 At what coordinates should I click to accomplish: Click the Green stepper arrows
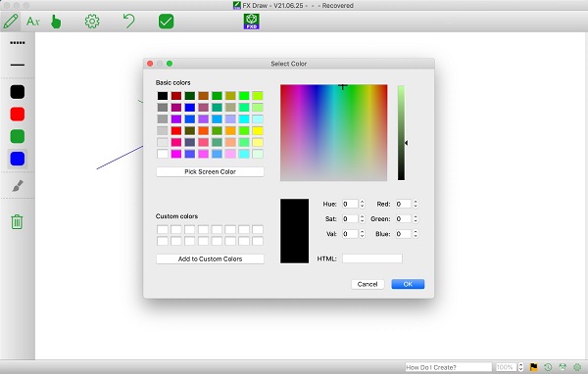point(416,219)
